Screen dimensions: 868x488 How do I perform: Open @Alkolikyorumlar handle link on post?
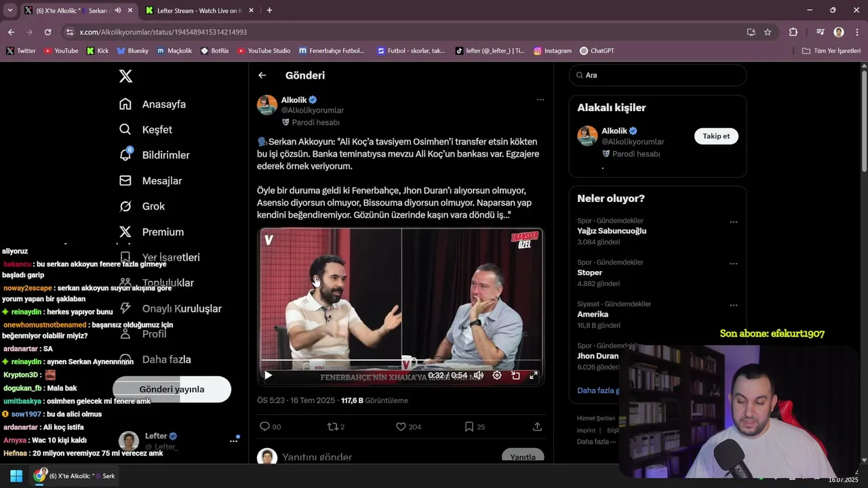tap(313, 110)
